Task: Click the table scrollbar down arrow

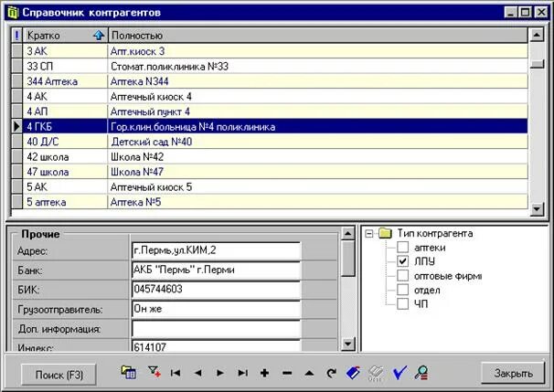Action: 537,208
